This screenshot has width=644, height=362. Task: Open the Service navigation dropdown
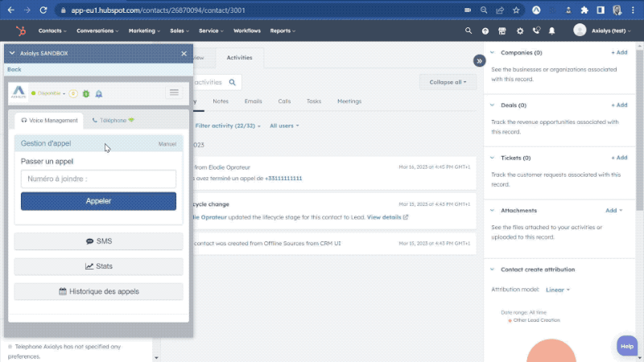point(211,31)
